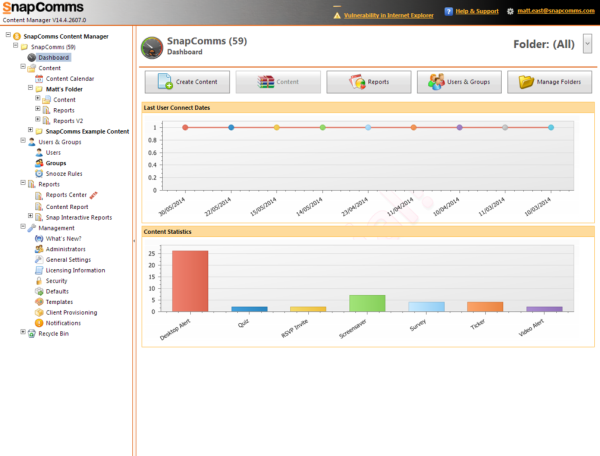Click the Defaults icon
The image size is (600, 456).
39,292
